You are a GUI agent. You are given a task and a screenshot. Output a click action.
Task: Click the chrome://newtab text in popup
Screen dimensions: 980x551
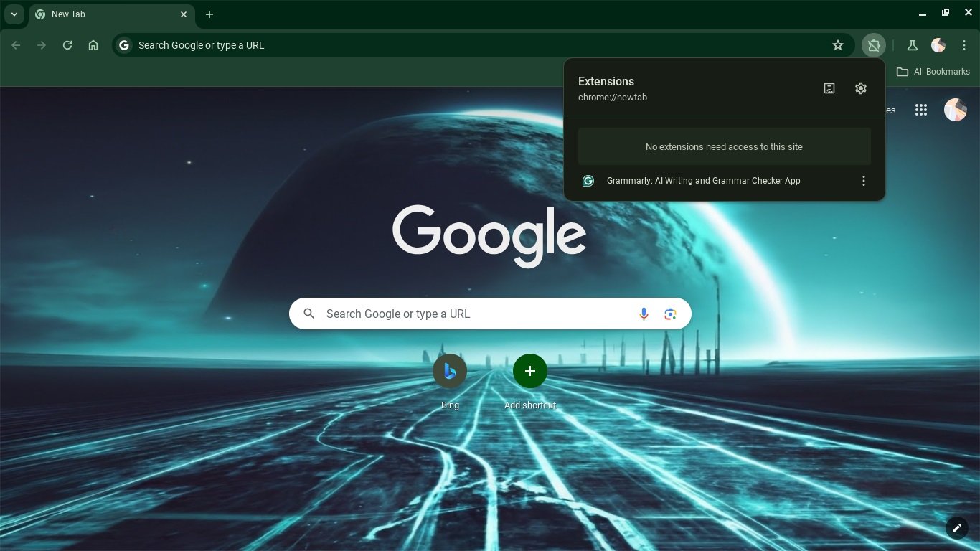[x=613, y=98]
